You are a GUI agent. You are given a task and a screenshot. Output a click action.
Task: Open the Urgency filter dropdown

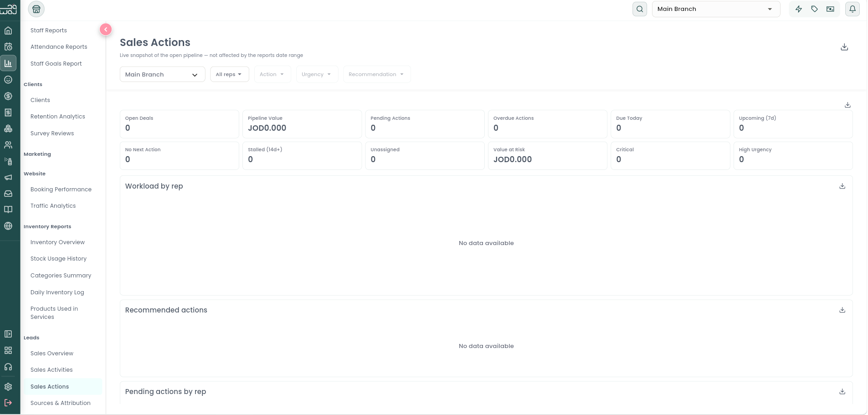pyautogui.click(x=317, y=74)
